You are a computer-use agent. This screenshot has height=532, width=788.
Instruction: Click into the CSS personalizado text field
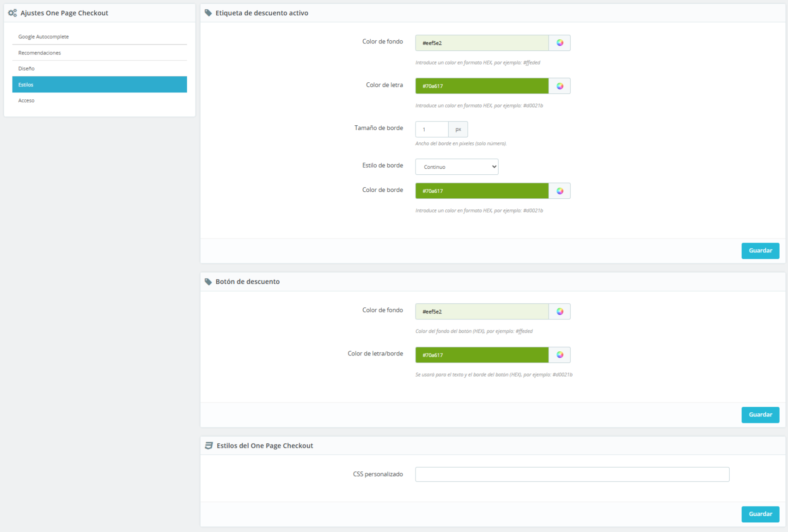pos(572,474)
